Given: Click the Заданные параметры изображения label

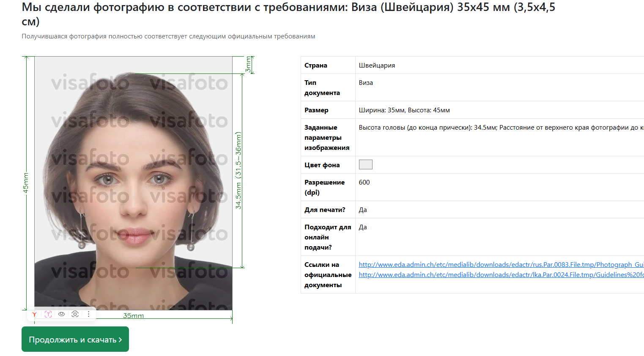Looking at the screenshot, I should click(327, 138).
